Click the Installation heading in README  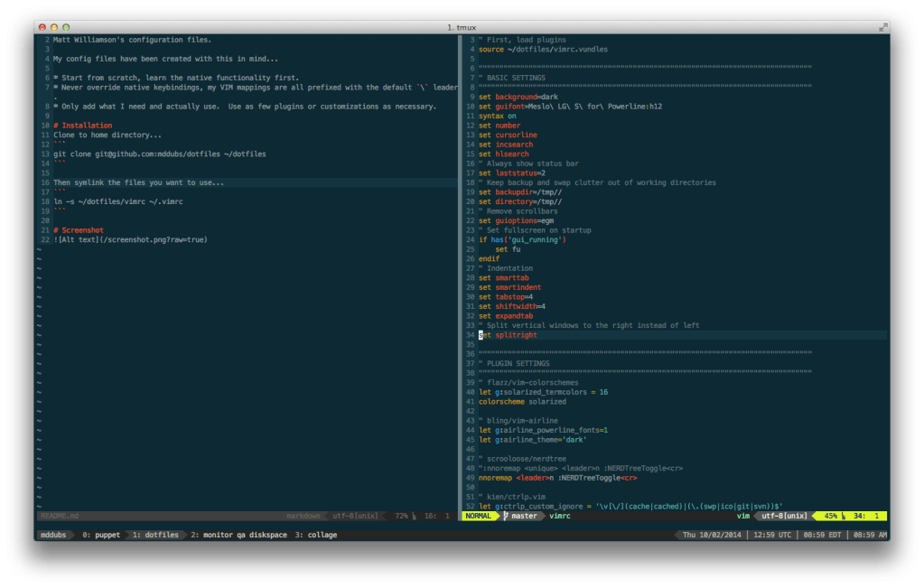81,125
